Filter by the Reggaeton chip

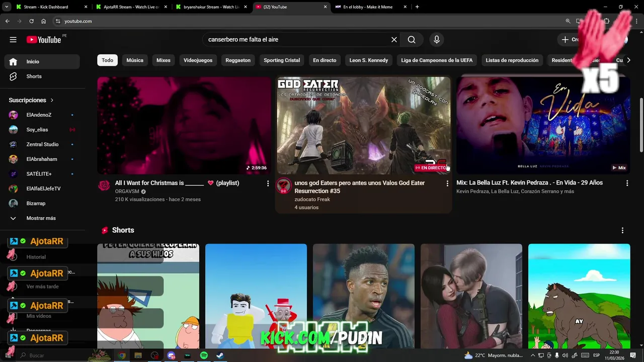point(238,60)
